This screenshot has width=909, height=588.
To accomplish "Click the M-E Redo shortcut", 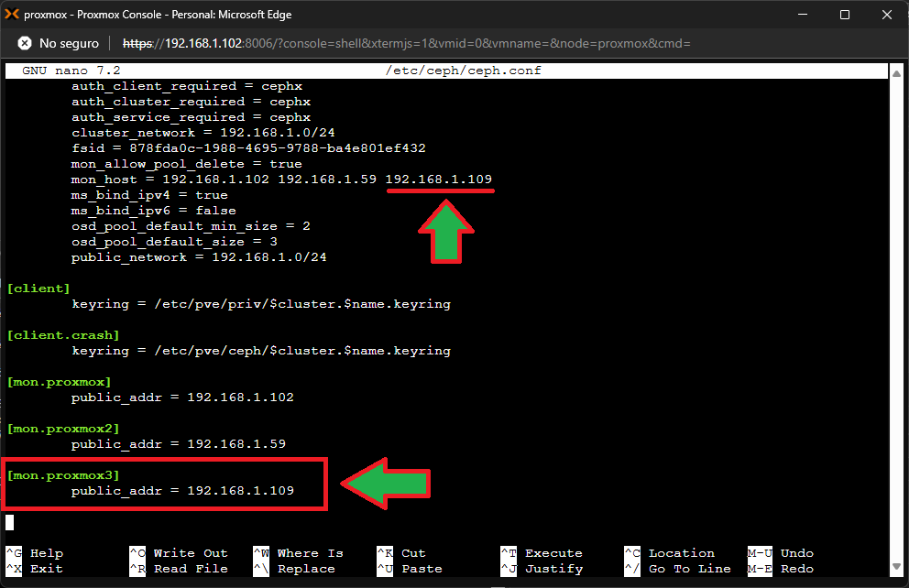I will [781, 569].
